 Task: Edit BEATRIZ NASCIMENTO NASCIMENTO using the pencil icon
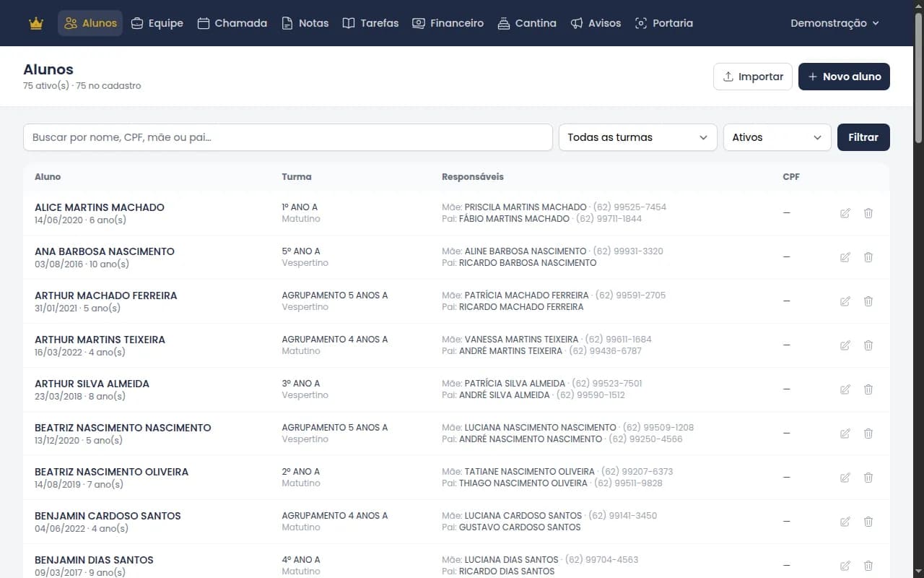point(845,433)
